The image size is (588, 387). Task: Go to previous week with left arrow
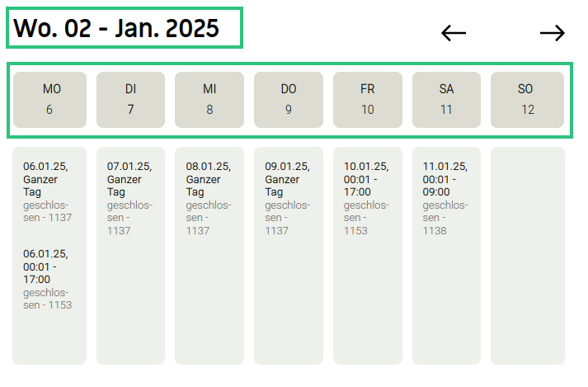454,33
